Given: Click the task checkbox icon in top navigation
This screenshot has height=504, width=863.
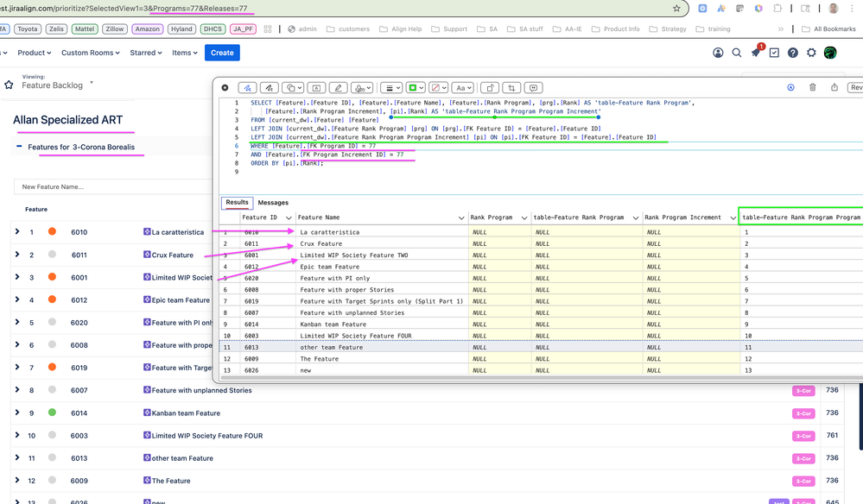Looking at the screenshot, I should (x=774, y=53).
